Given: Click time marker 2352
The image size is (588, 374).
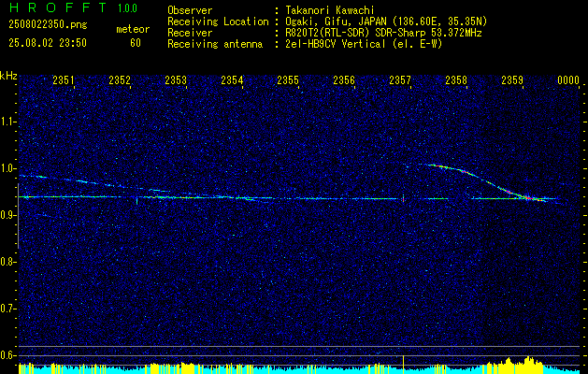Looking at the screenshot, I should pos(120,80).
